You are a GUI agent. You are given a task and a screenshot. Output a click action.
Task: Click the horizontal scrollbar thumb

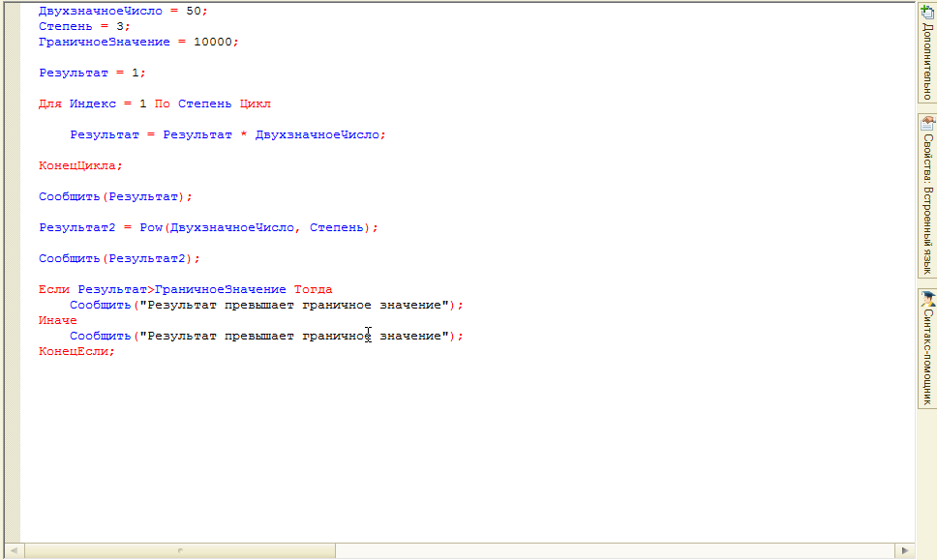180,550
